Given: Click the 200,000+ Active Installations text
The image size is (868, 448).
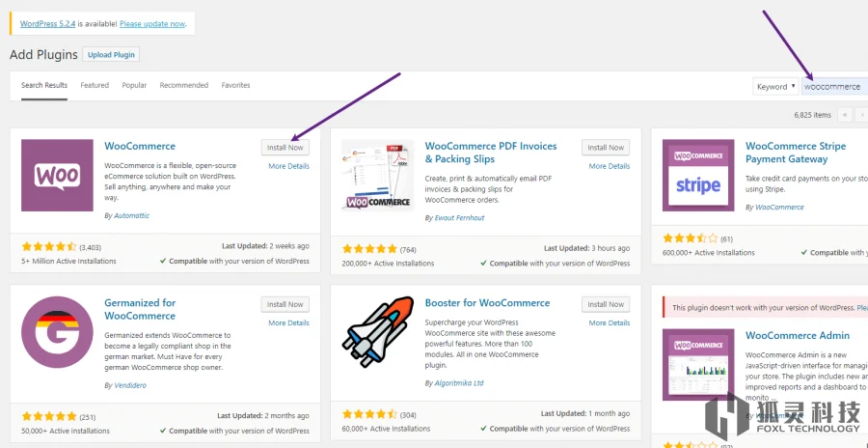Looking at the screenshot, I should coord(388,264).
